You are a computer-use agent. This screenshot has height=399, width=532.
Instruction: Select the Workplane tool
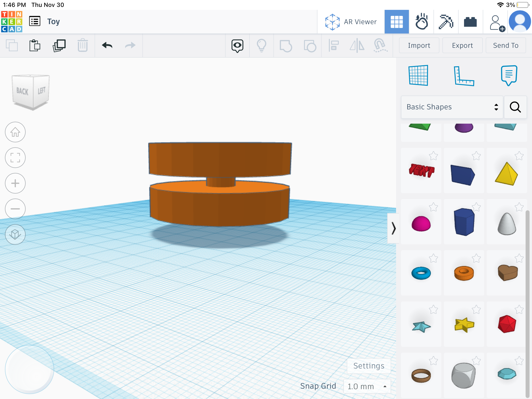click(418, 75)
